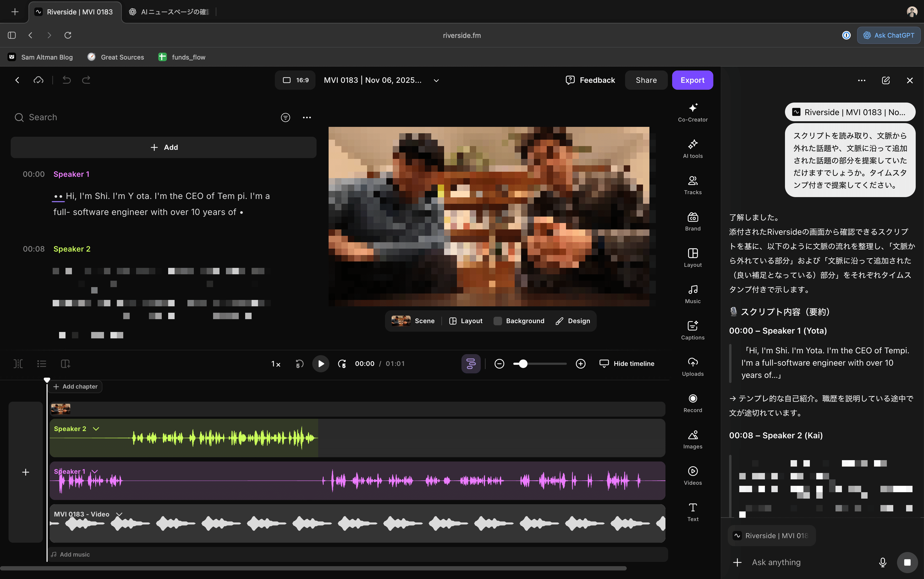Click the Export button

[692, 80]
